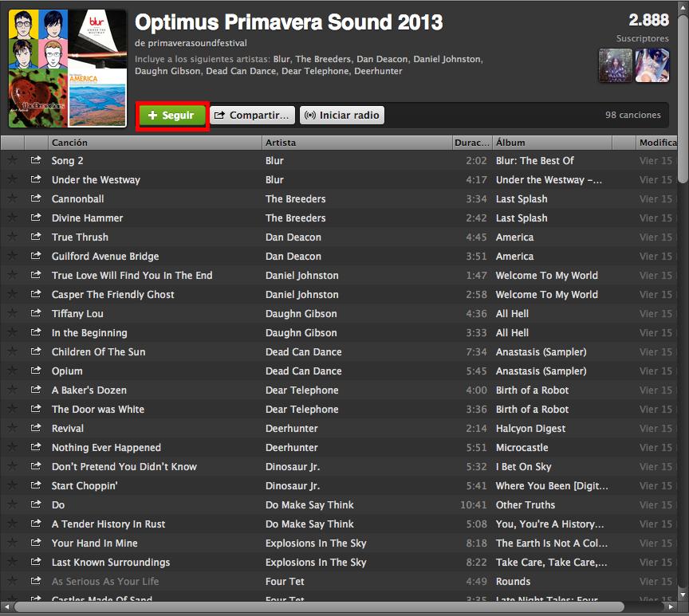Share 'Children Of The Sun' using its icon
This screenshot has height=616, width=689.
36,351
